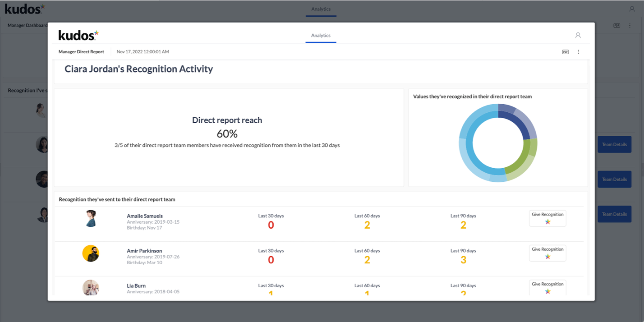The height and width of the screenshot is (322, 644).
Task: Click the Nov 17, 2022 12:00:01 AM timestamp
Action: pos(143,52)
